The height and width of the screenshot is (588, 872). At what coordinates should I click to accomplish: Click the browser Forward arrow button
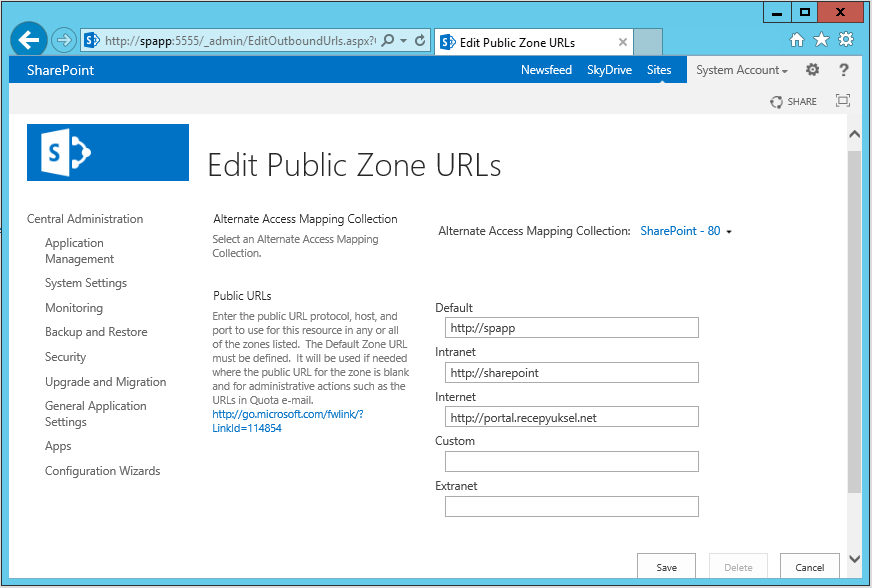[x=64, y=40]
